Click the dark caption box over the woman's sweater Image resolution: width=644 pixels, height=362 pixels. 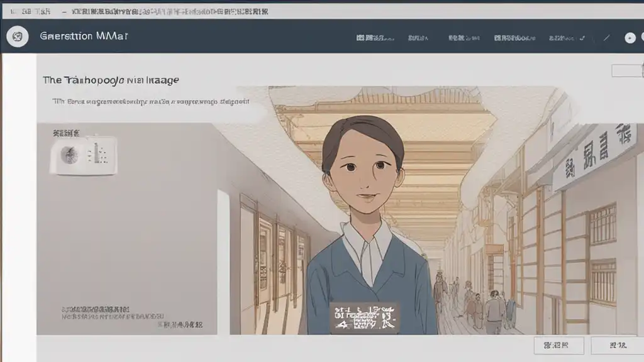pyautogui.click(x=365, y=318)
